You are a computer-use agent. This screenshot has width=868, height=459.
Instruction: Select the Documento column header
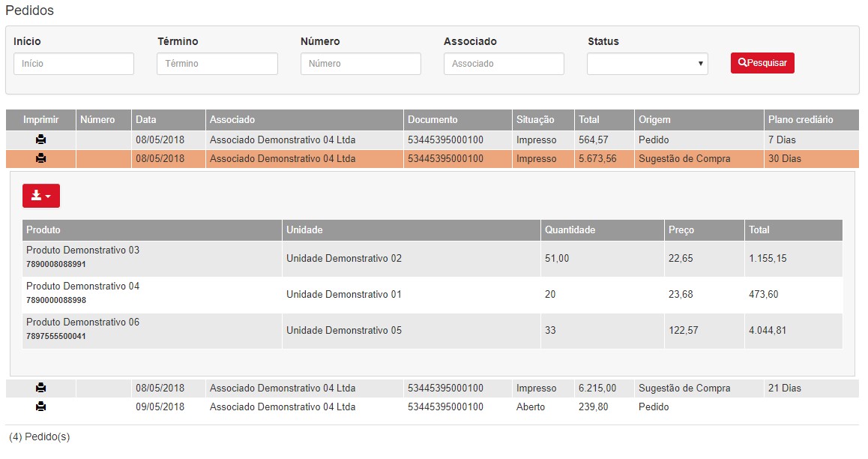[x=458, y=119]
